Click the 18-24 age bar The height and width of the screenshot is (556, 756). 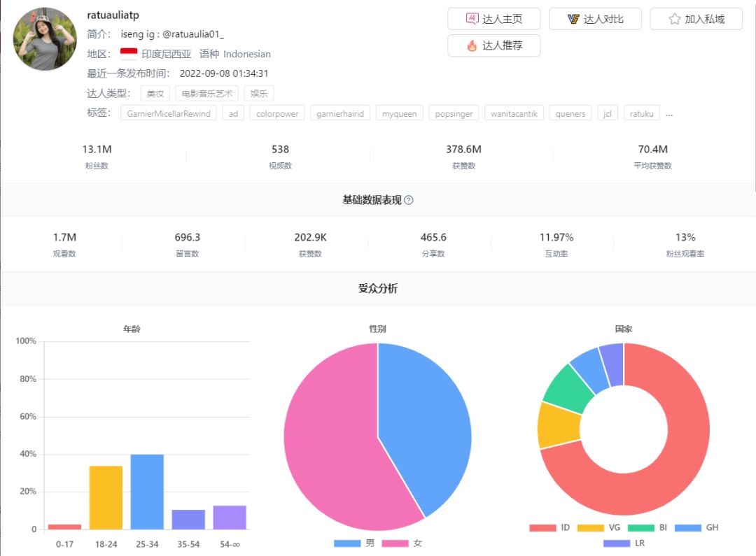(106, 498)
